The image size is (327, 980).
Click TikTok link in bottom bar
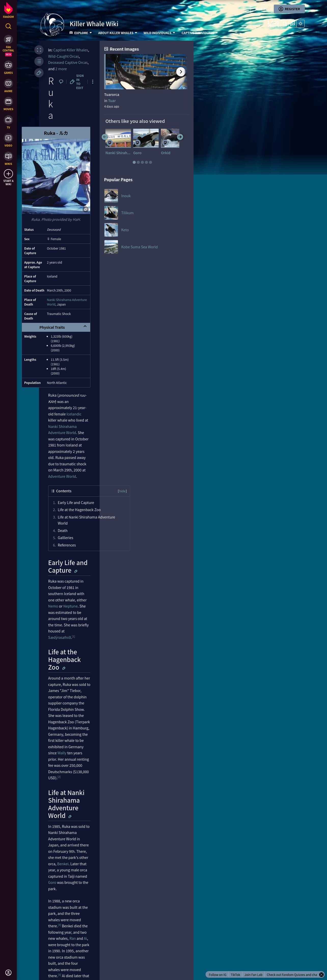point(235,975)
